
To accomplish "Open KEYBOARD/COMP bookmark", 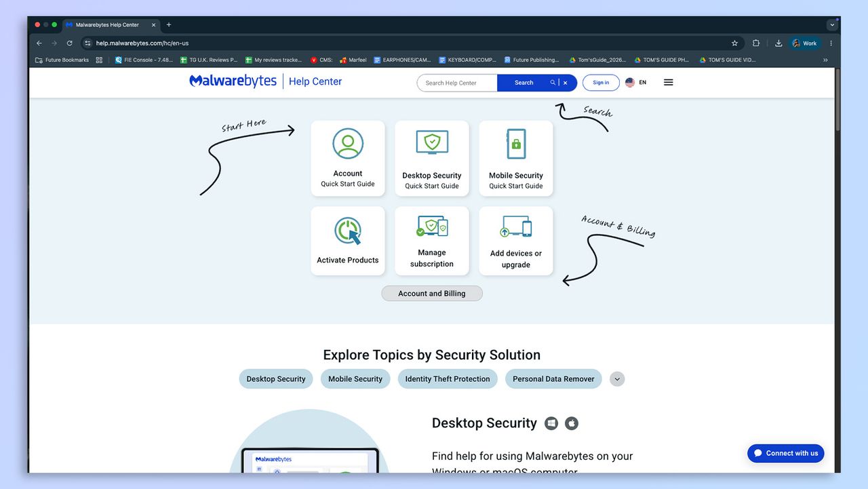I will point(467,60).
